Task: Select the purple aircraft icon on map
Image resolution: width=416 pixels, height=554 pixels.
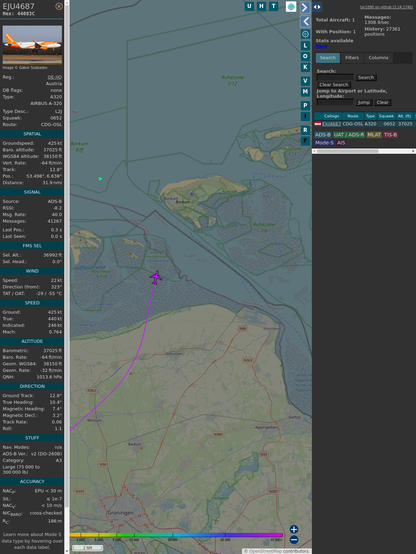Action: (x=156, y=277)
